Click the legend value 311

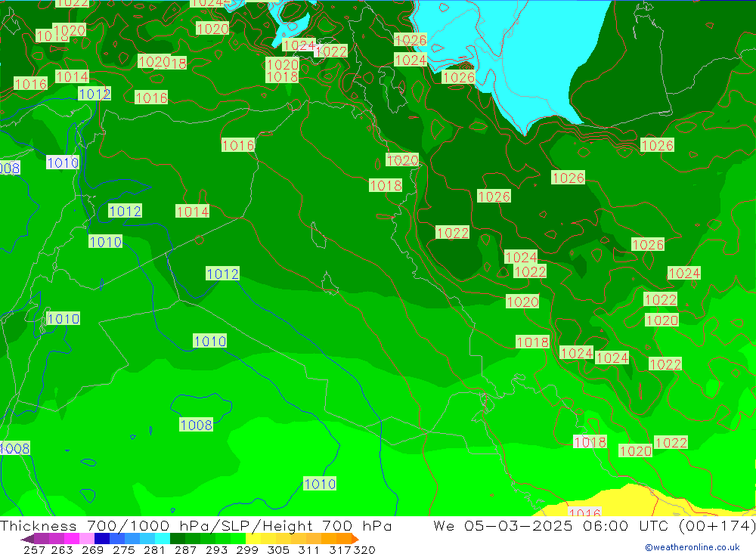pos(308,549)
